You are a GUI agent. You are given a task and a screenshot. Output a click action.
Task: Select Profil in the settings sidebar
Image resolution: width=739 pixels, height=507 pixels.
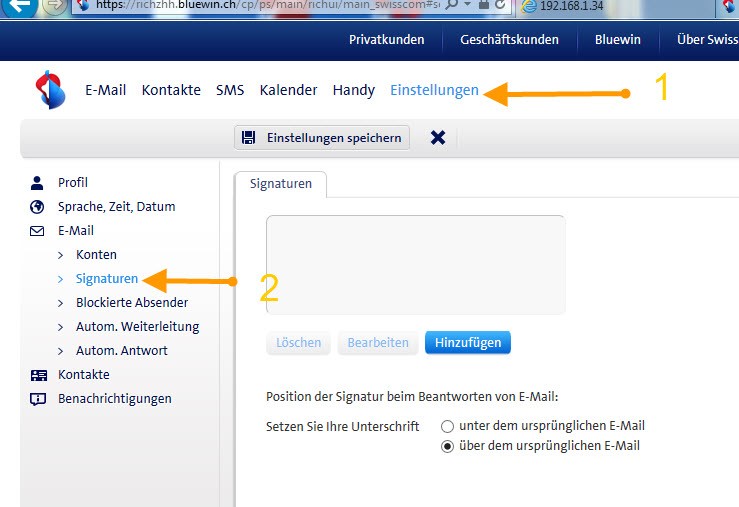[x=73, y=183]
